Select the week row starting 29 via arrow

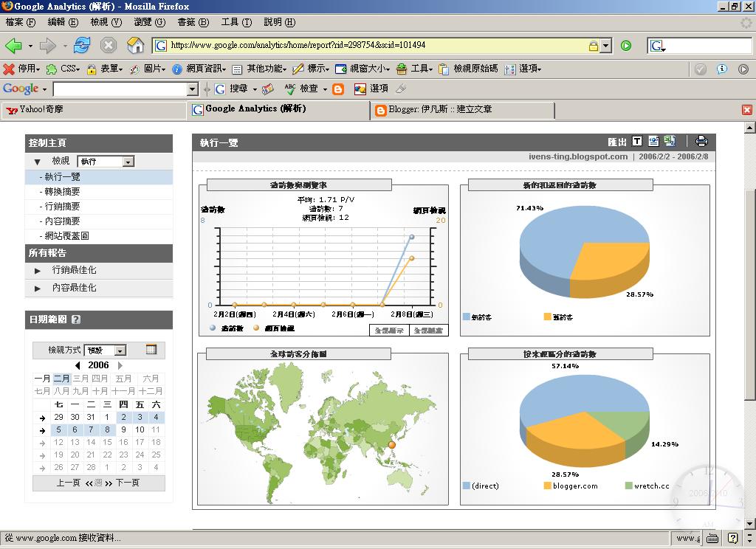(x=42, y=418)
